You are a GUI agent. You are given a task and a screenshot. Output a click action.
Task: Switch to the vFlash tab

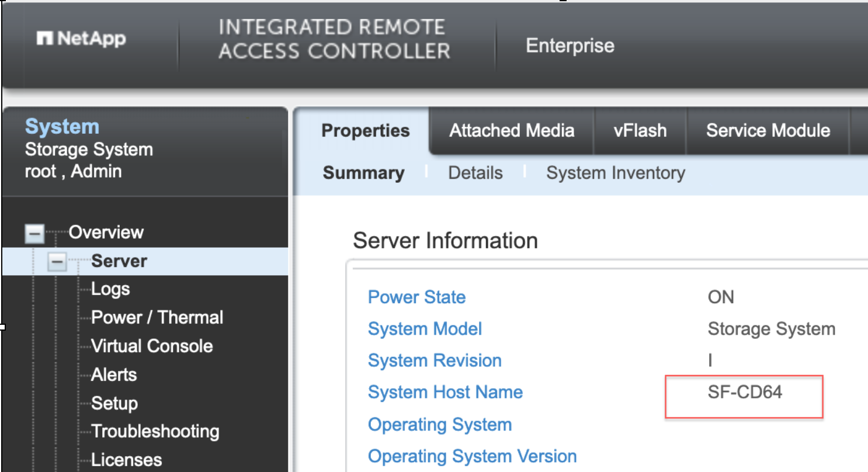pyautogui.click(x=640, y=130)
